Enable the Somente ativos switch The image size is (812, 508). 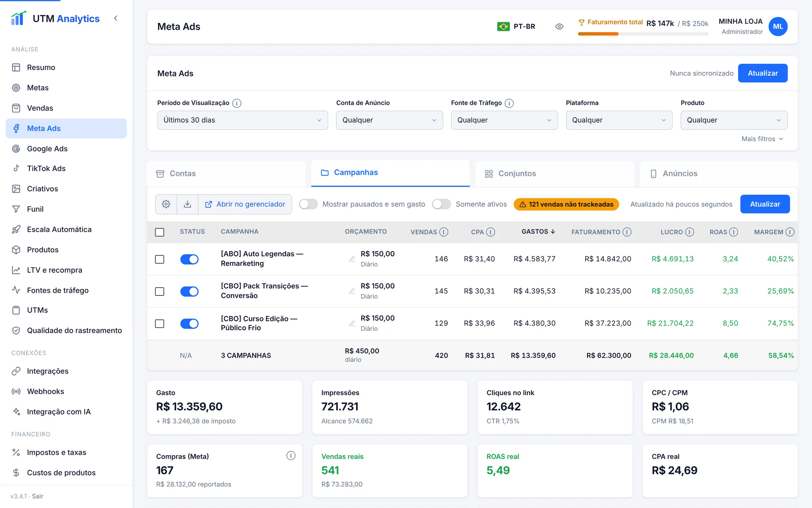pos(441,204)
